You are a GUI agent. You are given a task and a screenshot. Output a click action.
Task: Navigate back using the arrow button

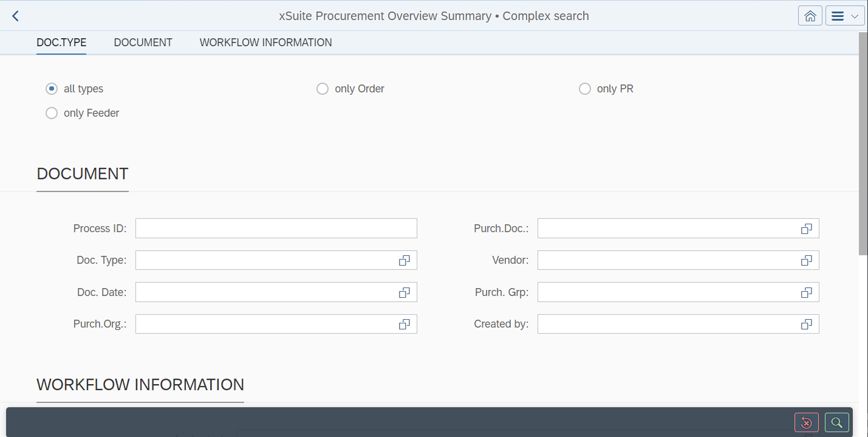coord(15,15)
